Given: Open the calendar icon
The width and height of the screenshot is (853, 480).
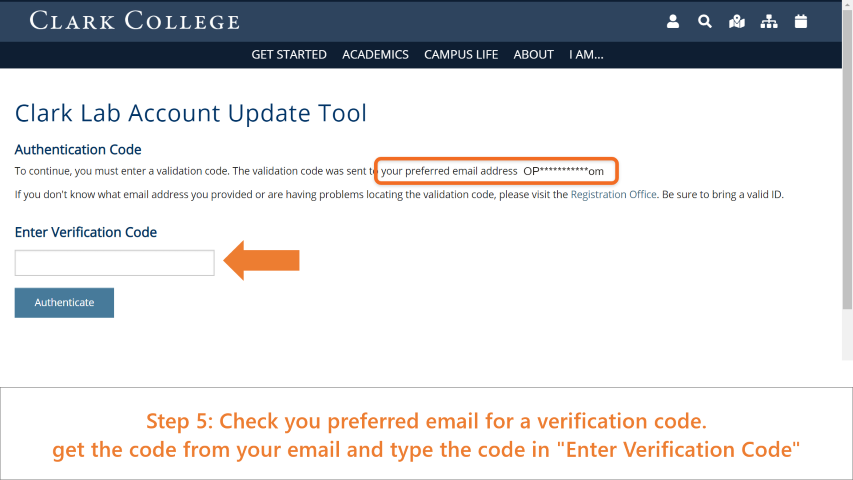Looking at the screenshot, I should [801, 22].
